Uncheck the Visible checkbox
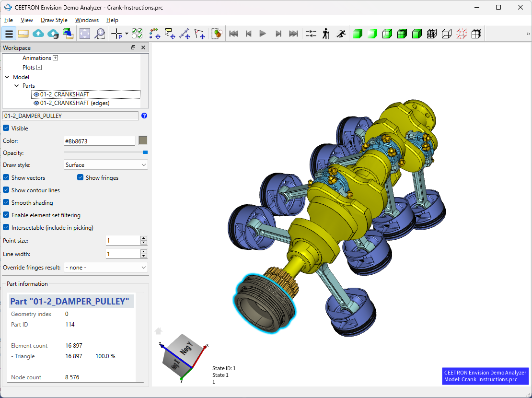 [x=6, y=129]
